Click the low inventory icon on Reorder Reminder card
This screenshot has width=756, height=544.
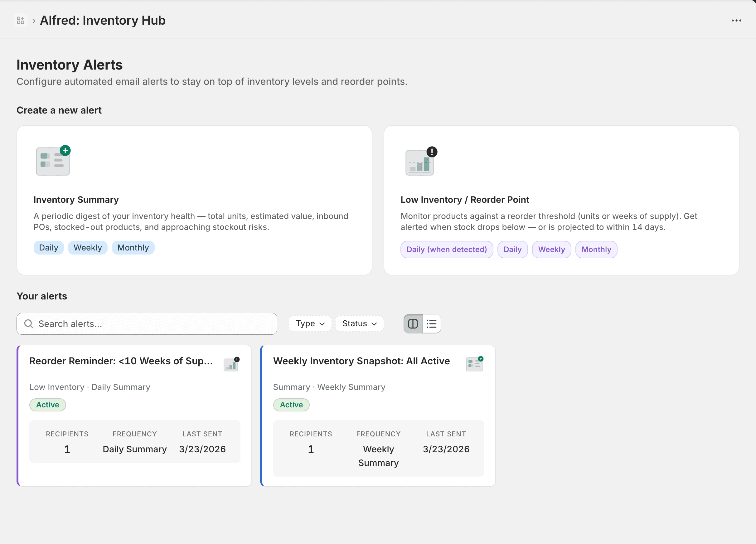click(x=231, y=363)
